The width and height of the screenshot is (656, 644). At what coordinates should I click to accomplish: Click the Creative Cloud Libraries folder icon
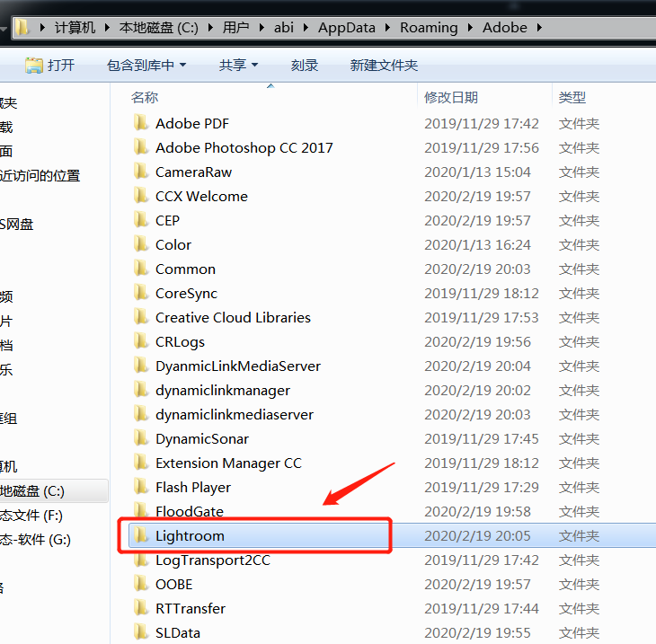pyautogui.click(x=141, y=317)
